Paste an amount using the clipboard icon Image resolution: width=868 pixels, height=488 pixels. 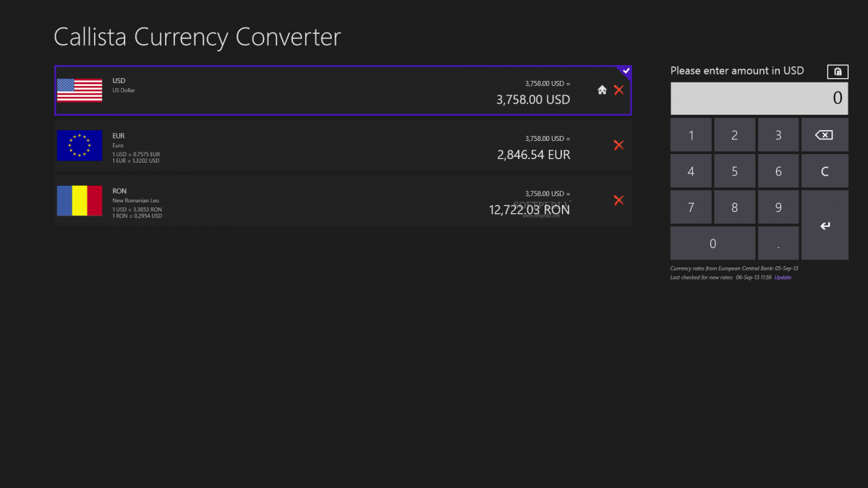pyautogui.click(x=837, y=71)
